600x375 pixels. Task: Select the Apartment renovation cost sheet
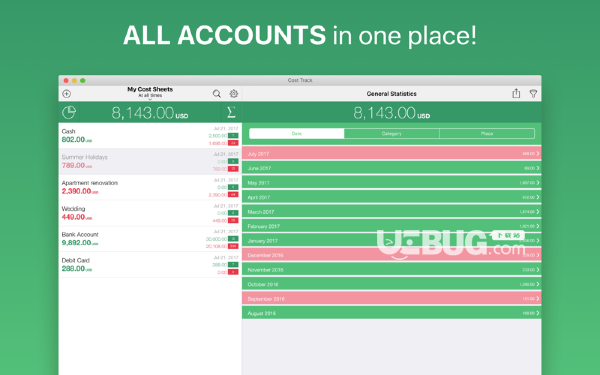pyautogui.click(x=150, y=188)
